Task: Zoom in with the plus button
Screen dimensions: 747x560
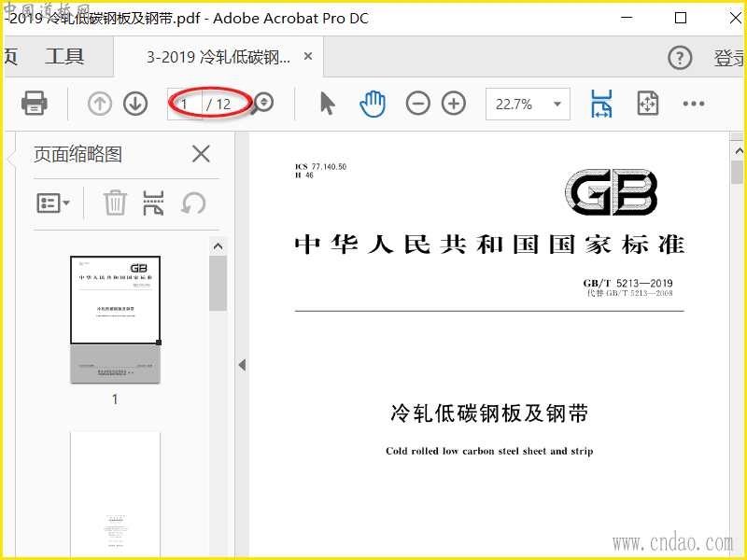Action: tap(454, 104)
